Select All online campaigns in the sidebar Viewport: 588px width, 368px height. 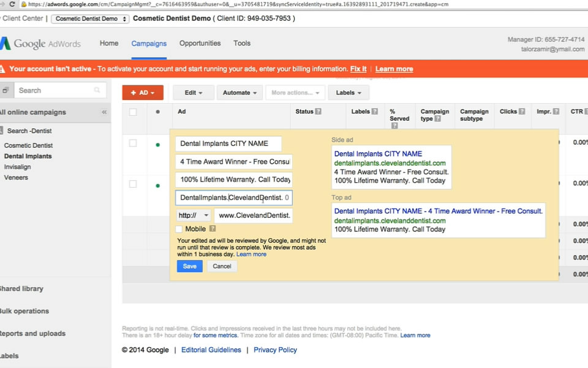click(33, 112)
